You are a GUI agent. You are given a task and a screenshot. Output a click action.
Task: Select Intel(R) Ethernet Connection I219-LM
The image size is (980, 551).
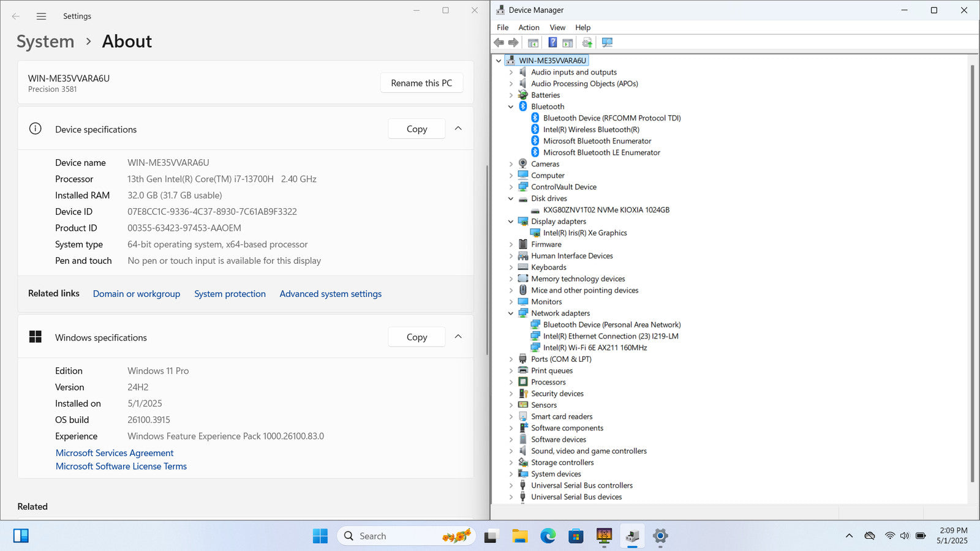pyautogui.click(x=611, y=336)
